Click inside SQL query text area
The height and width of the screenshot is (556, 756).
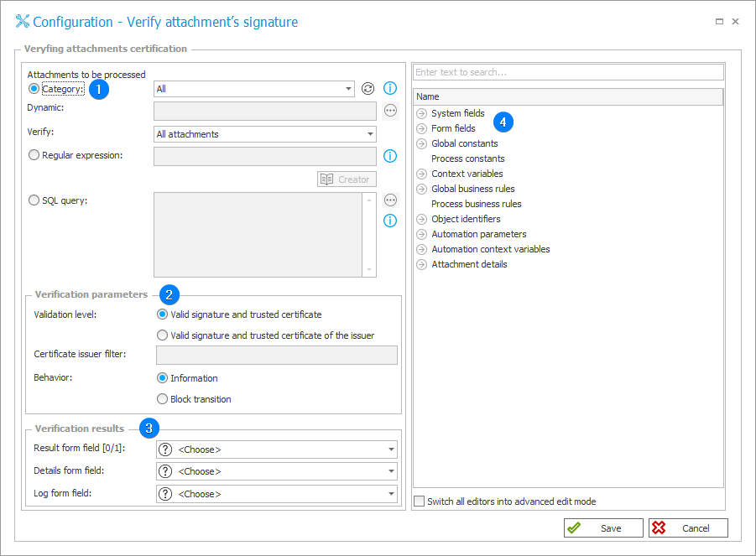click(258, 235)
